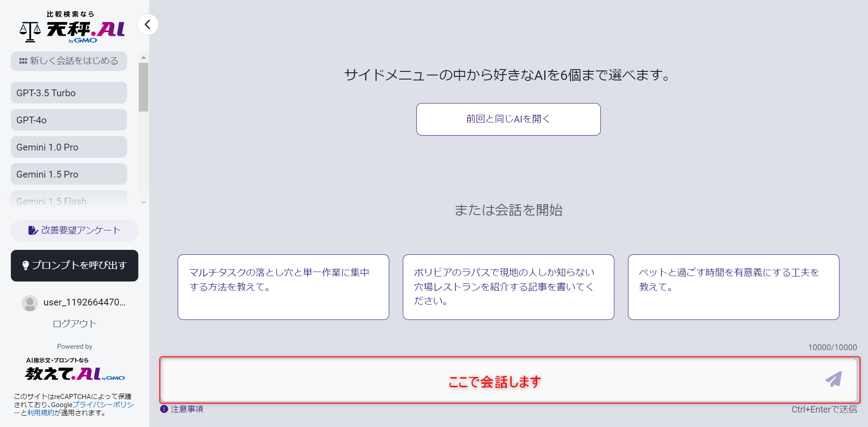Viewport: 868px width, 427px height.
Task: Click the 教えて.AI logo
Action: click(75, 370)
